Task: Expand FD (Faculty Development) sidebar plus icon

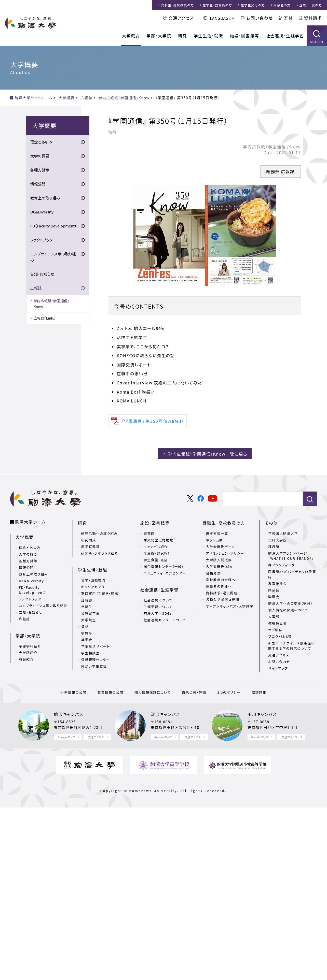Action: [83, 226]
